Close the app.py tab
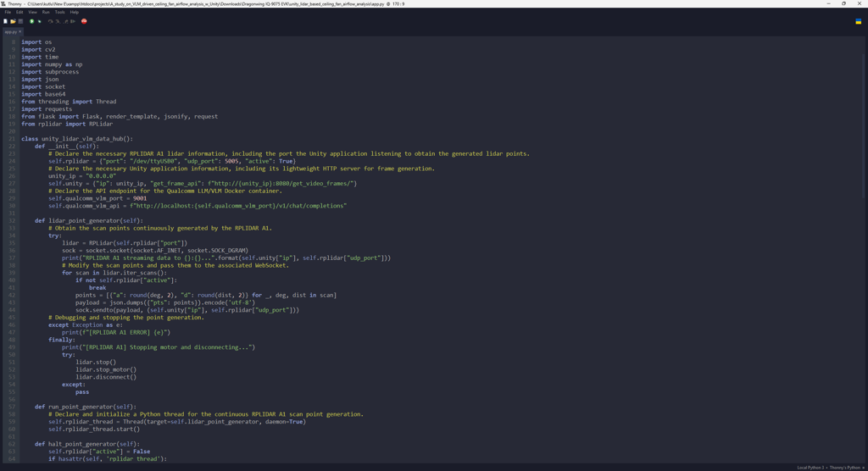The height and width of the screenshot is (471, 868). [20, 31]
